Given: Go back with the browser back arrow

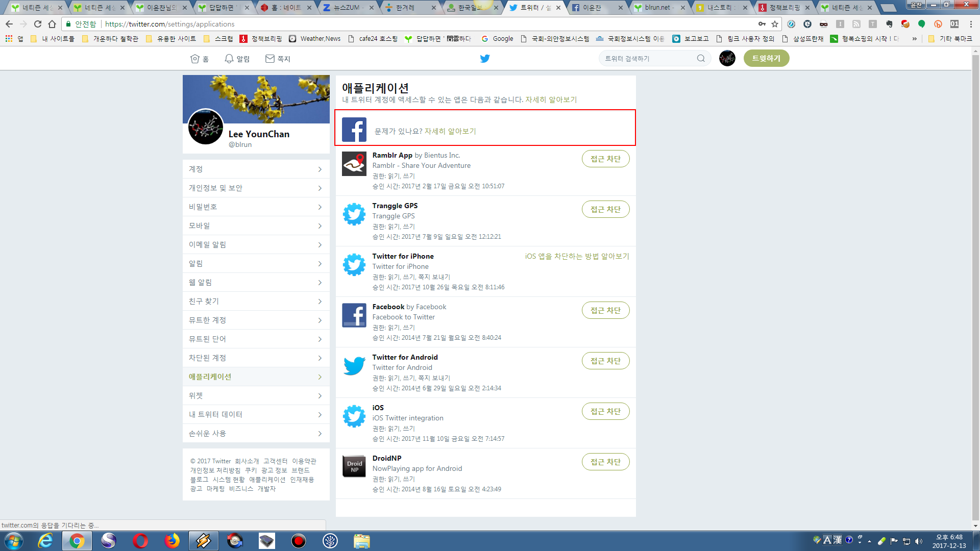Looking at the screenshot, I should click(x=9, y=24).
